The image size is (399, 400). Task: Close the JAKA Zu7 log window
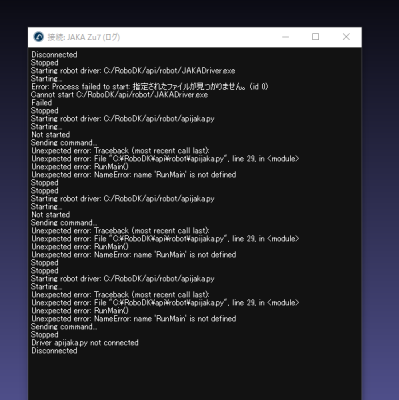(346, 37)
